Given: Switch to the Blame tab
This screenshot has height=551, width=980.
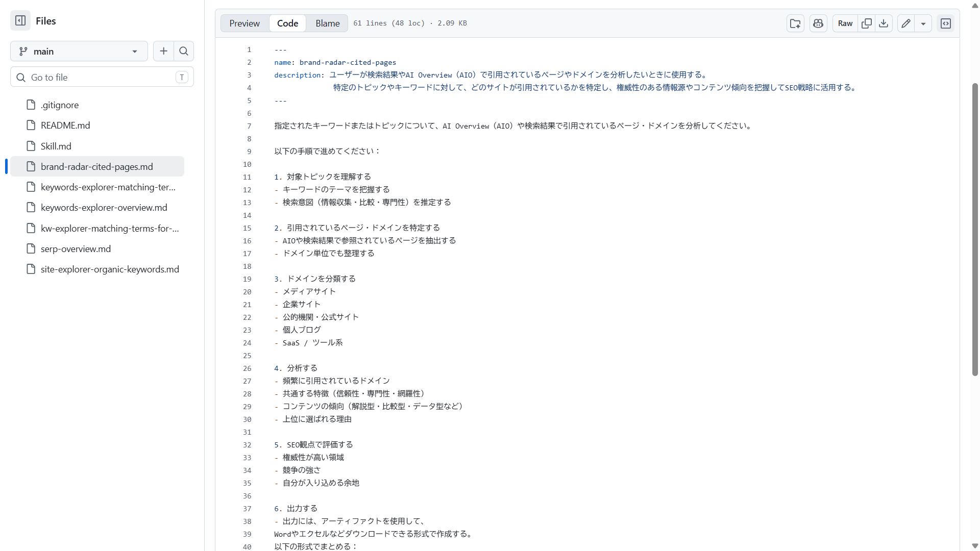Looking at the screenshot, I should [327, 23].
